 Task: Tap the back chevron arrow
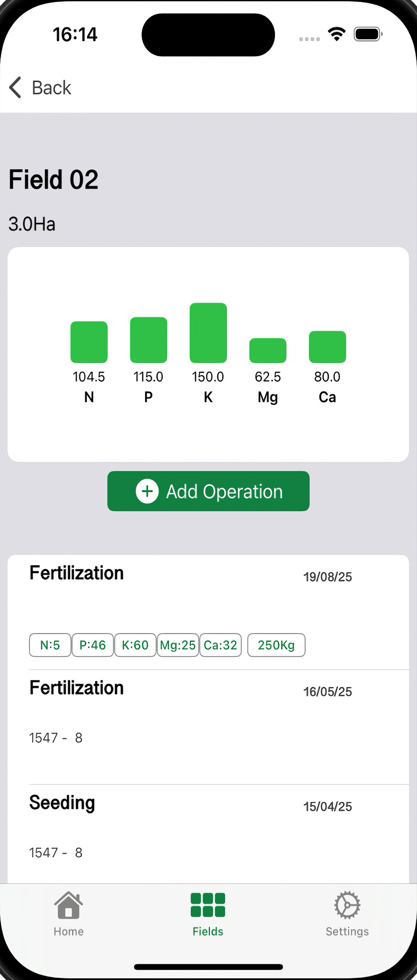[15, 87]
